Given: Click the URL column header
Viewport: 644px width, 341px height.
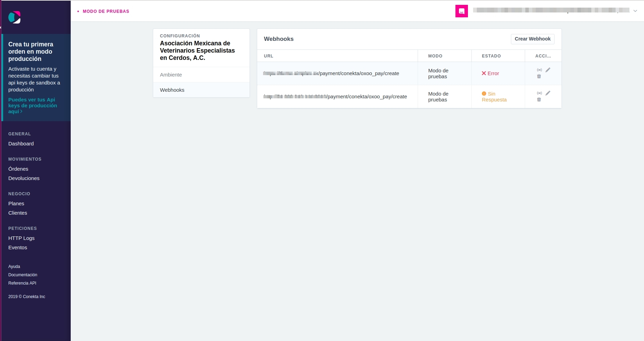Looking at the screenshot, I should click(x=269, y=56).
